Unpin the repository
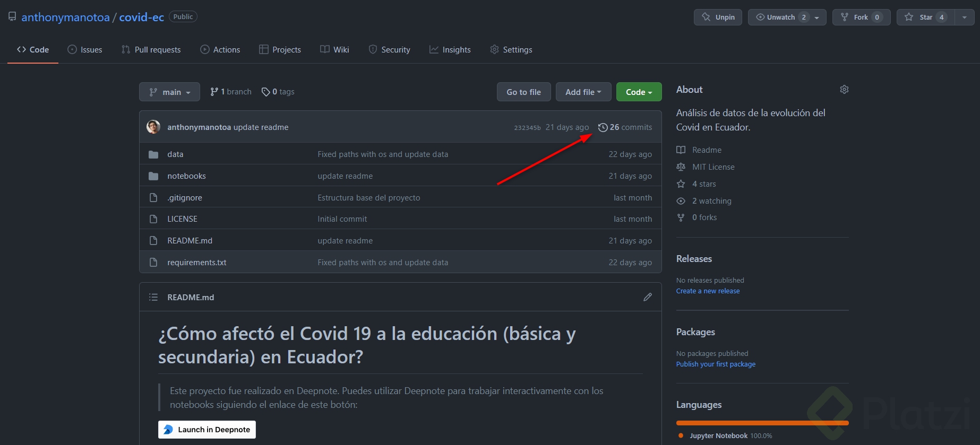Image resolution: width=980 pixels, height=445 pixels. [x=718, y=17]
